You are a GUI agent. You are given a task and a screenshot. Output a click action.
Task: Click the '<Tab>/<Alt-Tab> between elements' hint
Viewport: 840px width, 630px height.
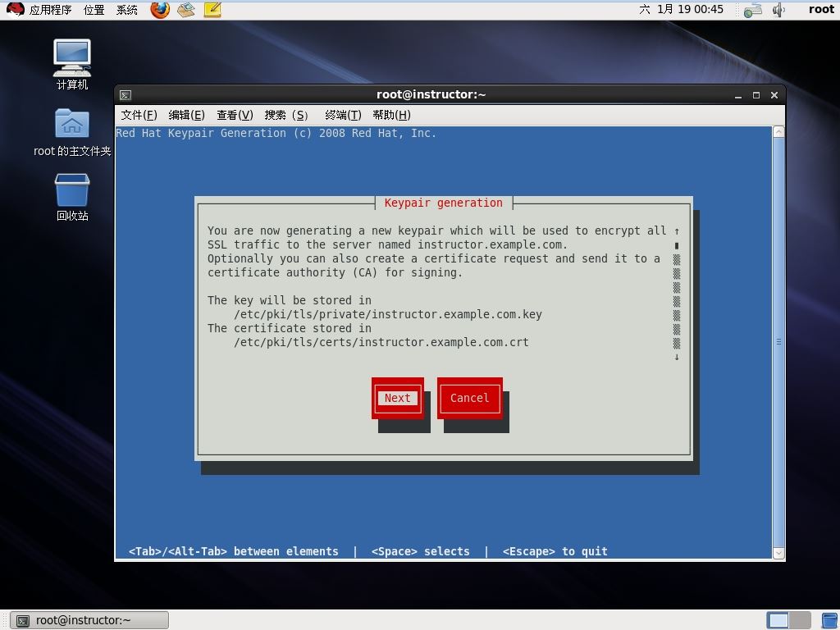click(x=234, y=551)
